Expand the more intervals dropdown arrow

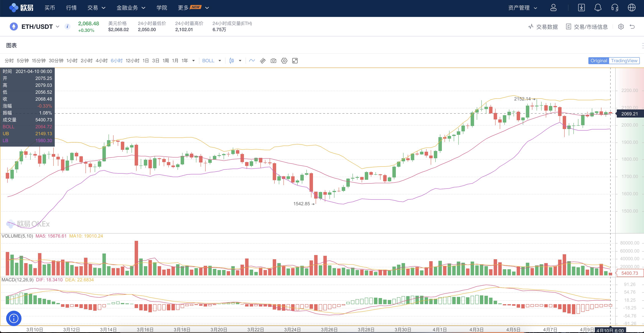point(193,61)
